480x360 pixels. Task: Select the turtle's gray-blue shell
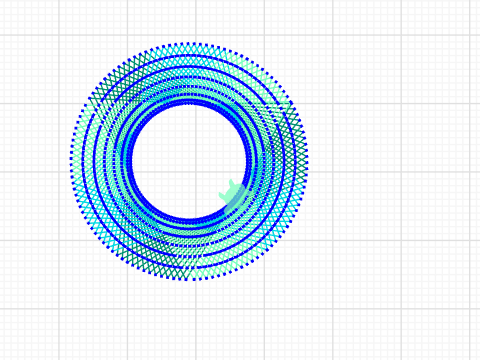point(237,200)
